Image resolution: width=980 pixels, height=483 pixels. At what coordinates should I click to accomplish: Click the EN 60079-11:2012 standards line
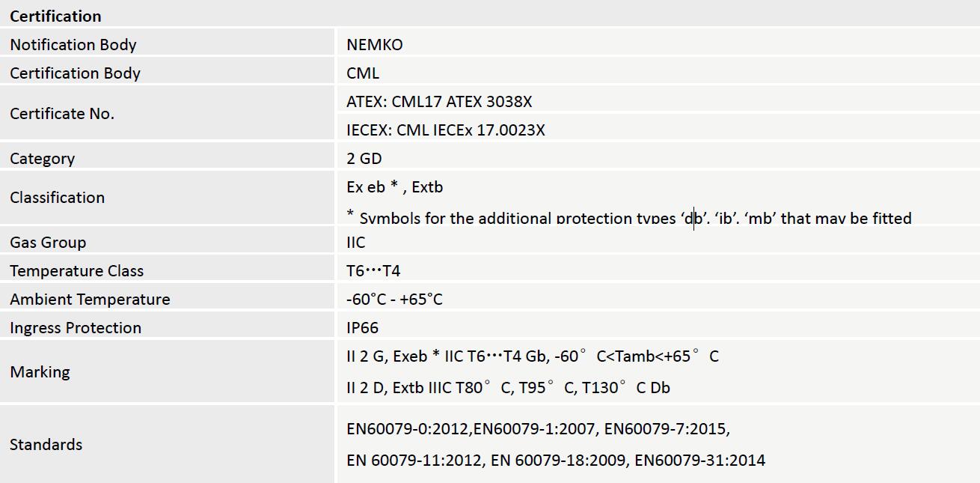pyautogui.click(x=556, y=459)
